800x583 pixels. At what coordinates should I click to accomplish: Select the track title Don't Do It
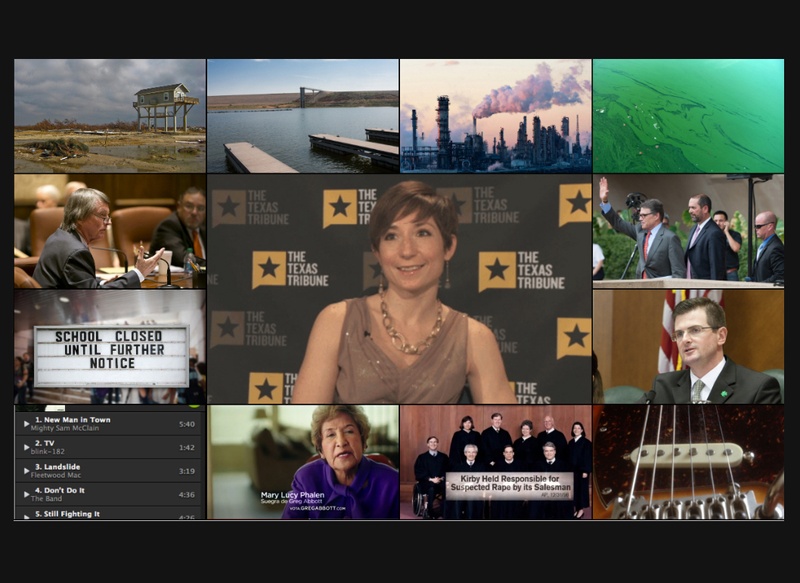click(x=64, y=490)
